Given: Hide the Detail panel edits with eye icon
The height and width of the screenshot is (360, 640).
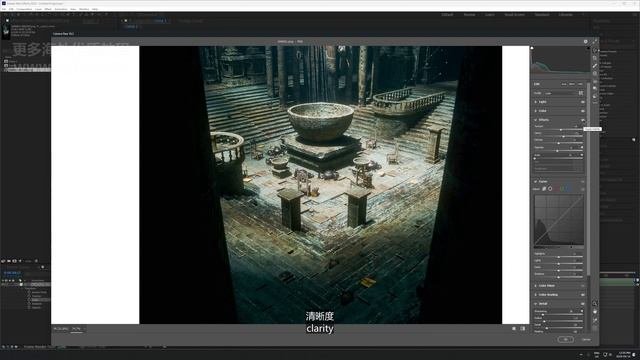Looking at the screenshot, I should 582,304.
